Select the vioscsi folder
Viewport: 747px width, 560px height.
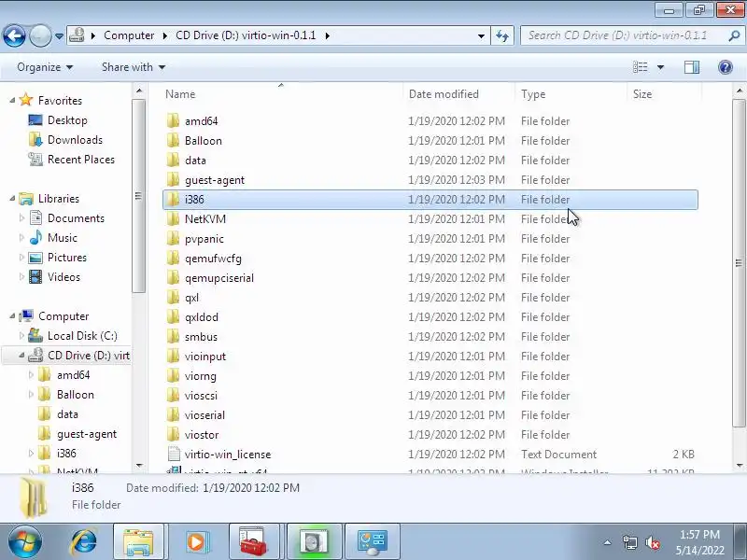(430, 395)
